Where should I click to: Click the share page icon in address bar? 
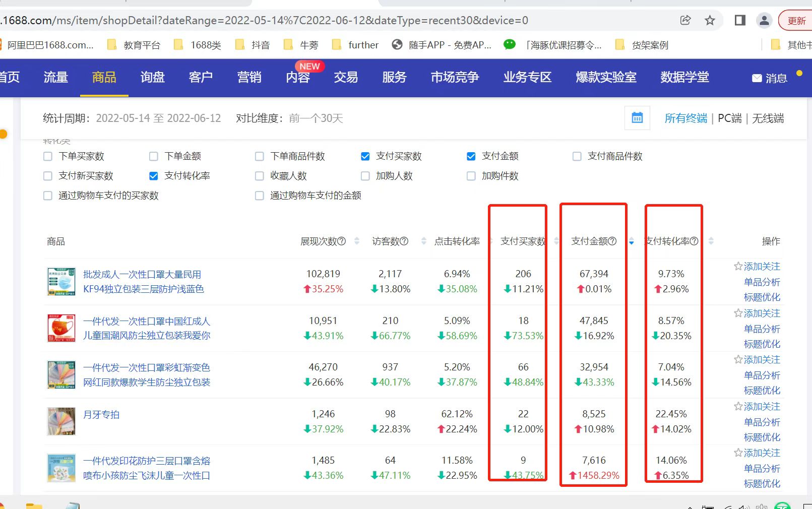[685, 21]
